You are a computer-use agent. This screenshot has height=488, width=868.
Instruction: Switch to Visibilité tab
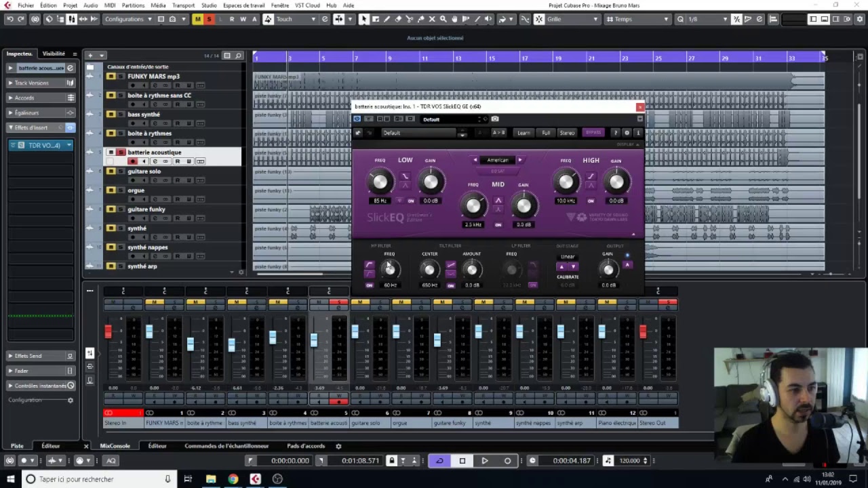pyautogui.click(x=54, y=54)
